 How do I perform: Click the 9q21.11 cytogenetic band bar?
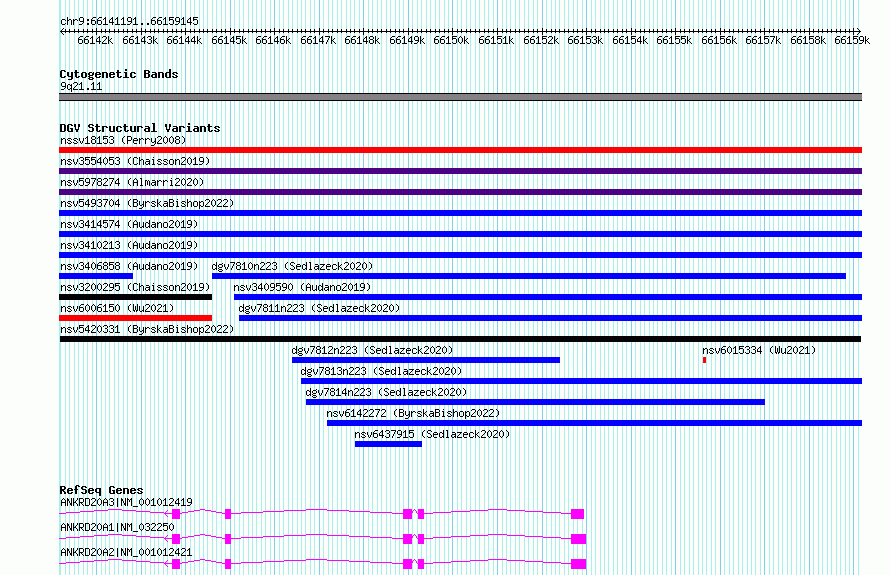(x=460, y=97)
